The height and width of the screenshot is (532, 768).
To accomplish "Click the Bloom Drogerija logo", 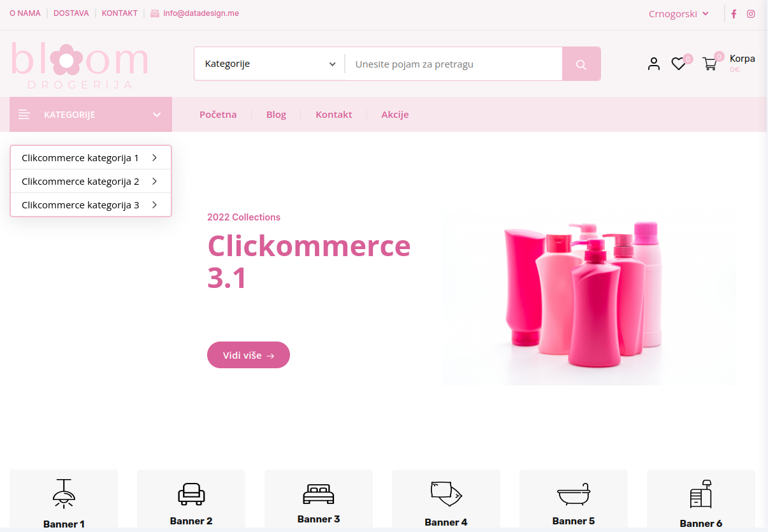I will point(79,65).
